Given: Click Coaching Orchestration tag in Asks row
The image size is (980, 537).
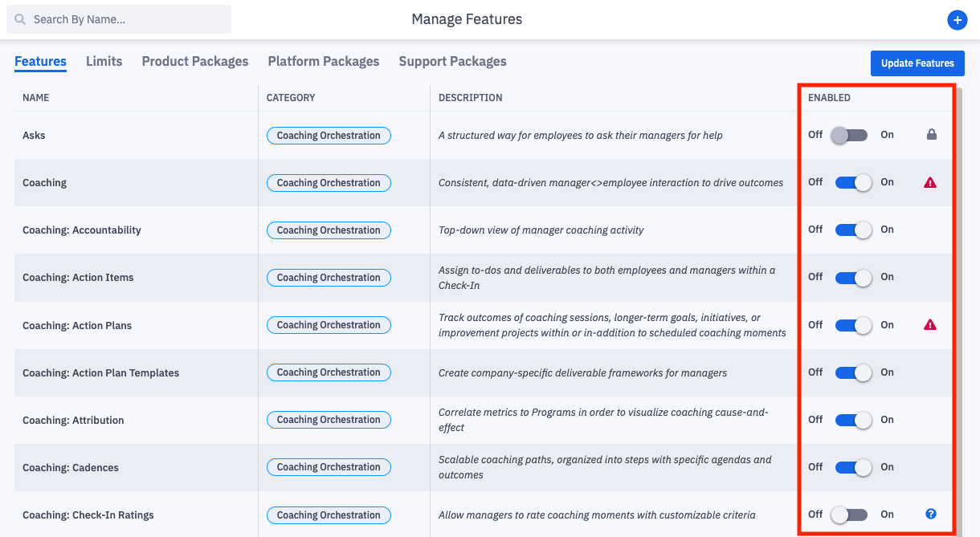Looking at the screenshot, I should point(329,136).
